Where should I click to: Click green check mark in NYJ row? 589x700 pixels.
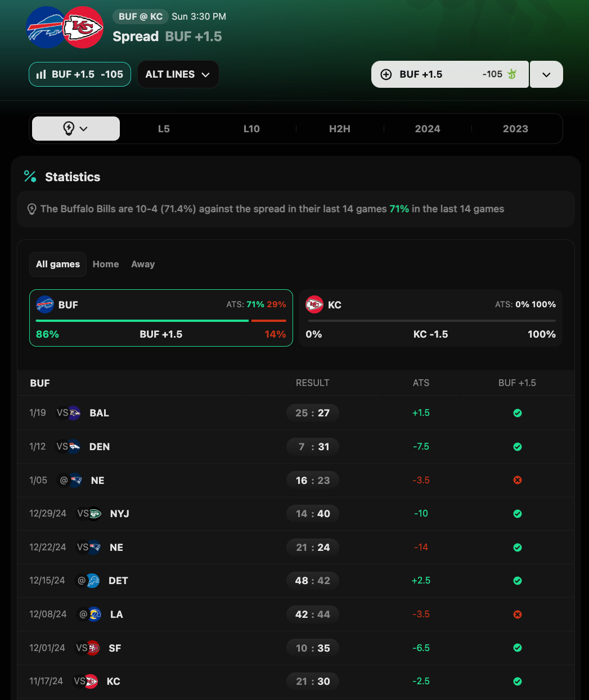point(518,514)
